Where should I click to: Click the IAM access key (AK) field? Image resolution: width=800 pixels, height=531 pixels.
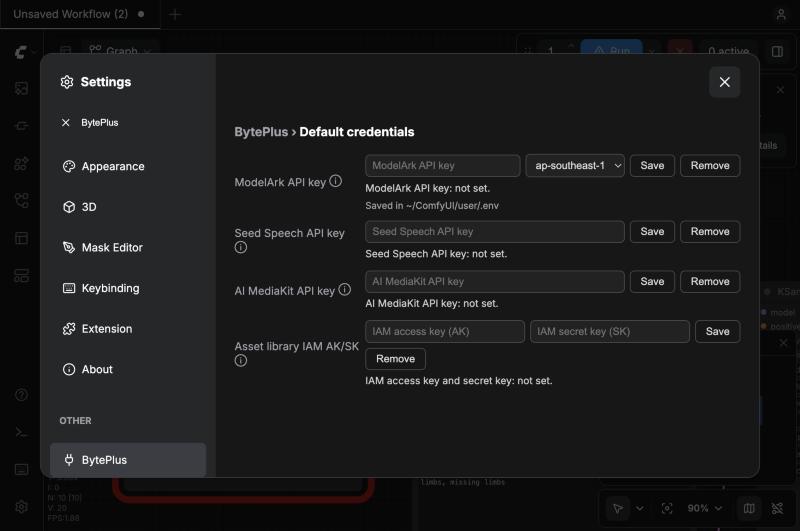click(x=444, y=332)
